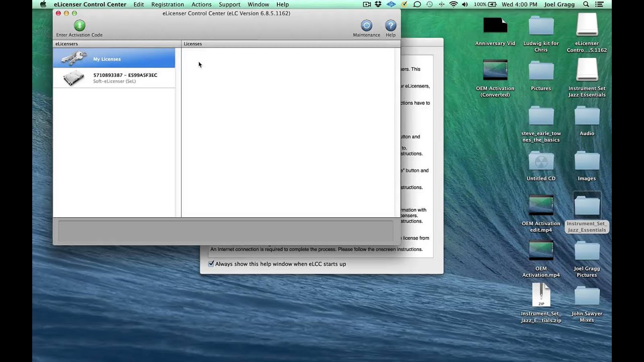
Task: Open Spotlight search magnifier icon
Action: (586, 4)
